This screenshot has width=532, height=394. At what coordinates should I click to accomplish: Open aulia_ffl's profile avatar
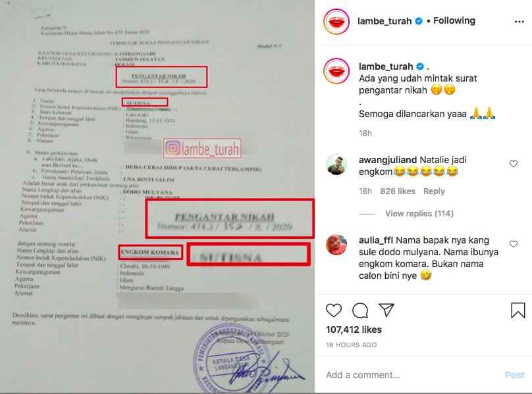click(336, 245)
